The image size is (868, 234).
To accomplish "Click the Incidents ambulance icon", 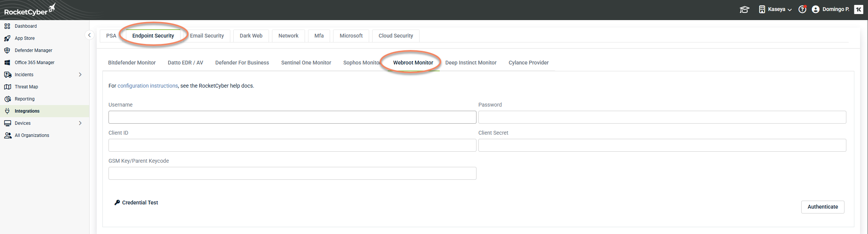I will (x=8, y=75).
